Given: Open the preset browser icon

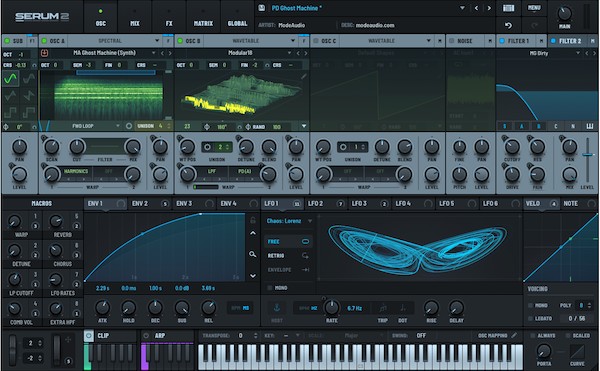Looking at the screenshot, I should click(x=508, y=8).
